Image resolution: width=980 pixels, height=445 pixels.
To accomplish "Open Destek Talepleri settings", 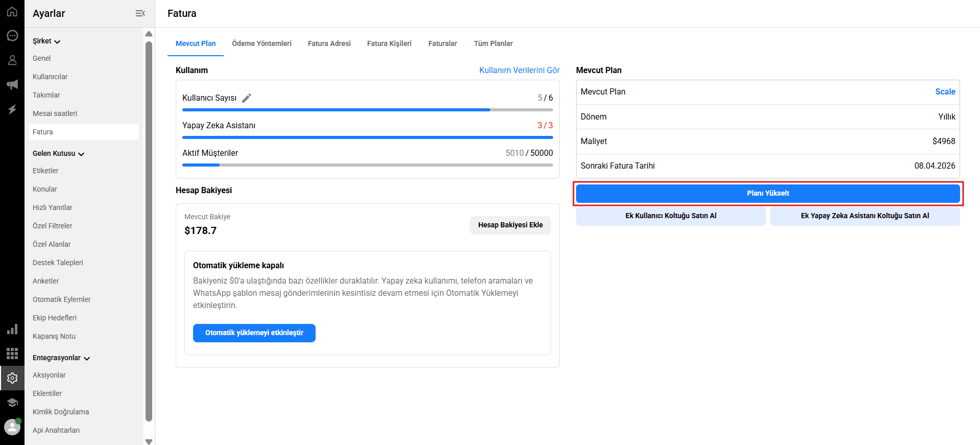I will [84, 263].
